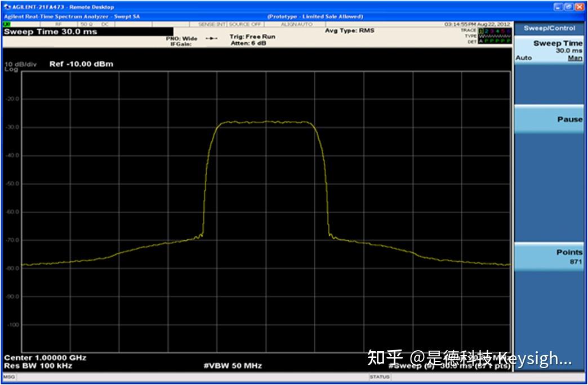
Task: Click the MSG status bar field
Action: [8, 377]
